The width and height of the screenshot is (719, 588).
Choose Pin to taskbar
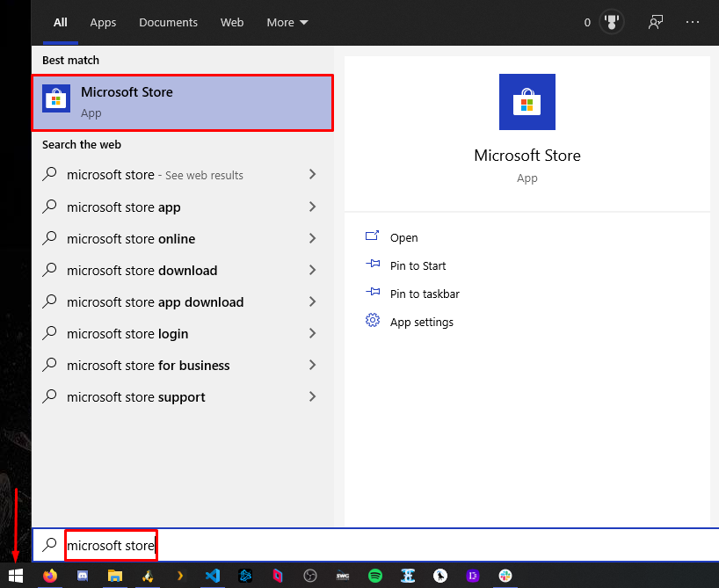pos(425,294)
